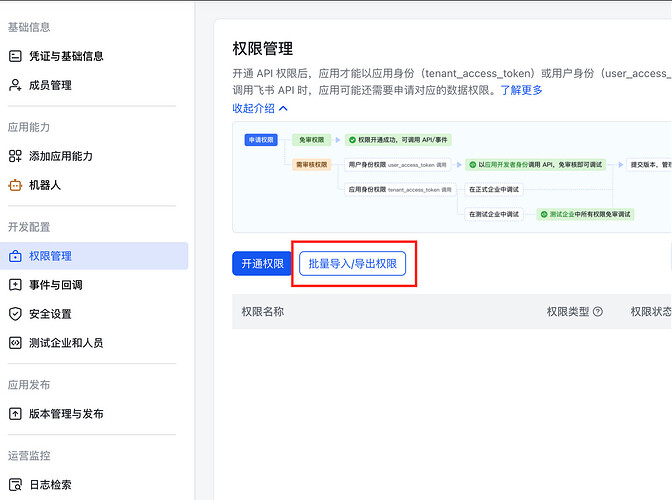Click the 开通权限 blue button
The width and height of the screenshot is (672, 500).
coord(262,263)
